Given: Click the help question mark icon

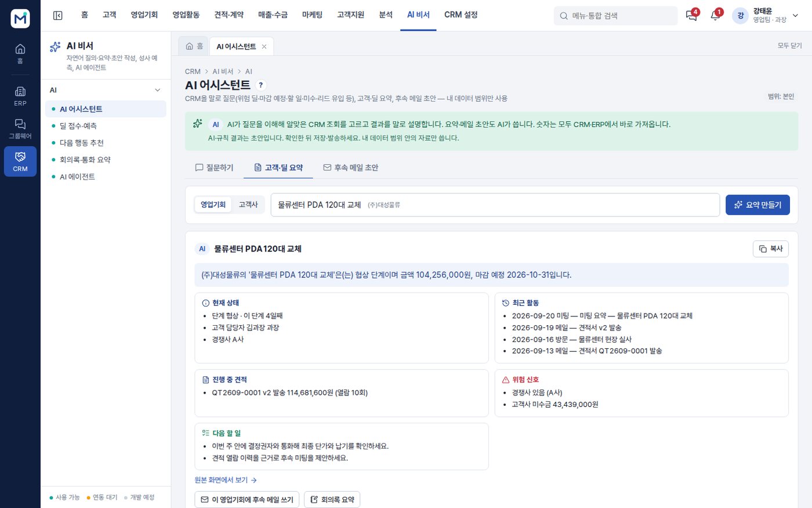Looking at the screenshot, I should pyautogui.click(x=261, y=85).
